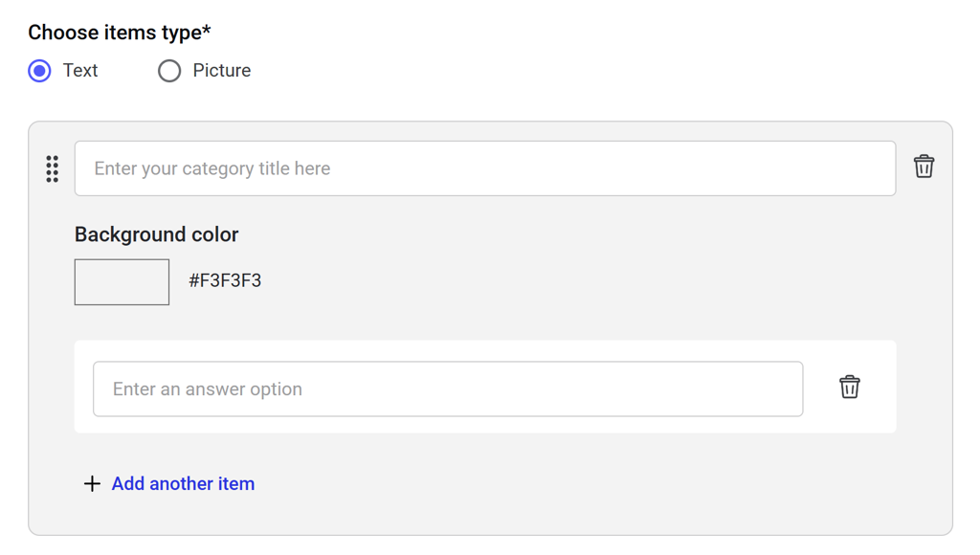Select the Text items type radio button

coord(39,71)
